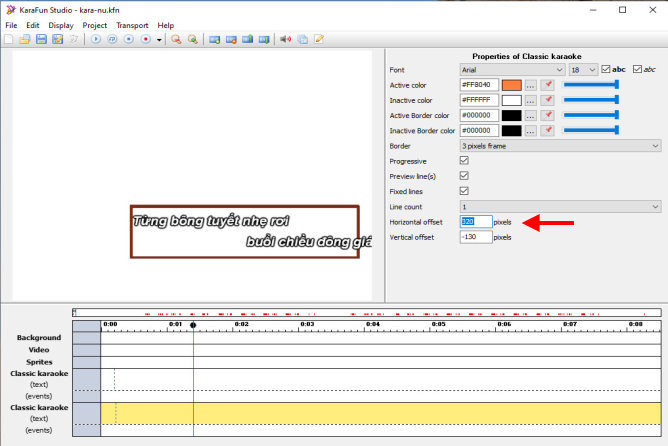Screen dimensions: 668x446
Task: Click the pencil note toolbar icon
Action: 319,39
